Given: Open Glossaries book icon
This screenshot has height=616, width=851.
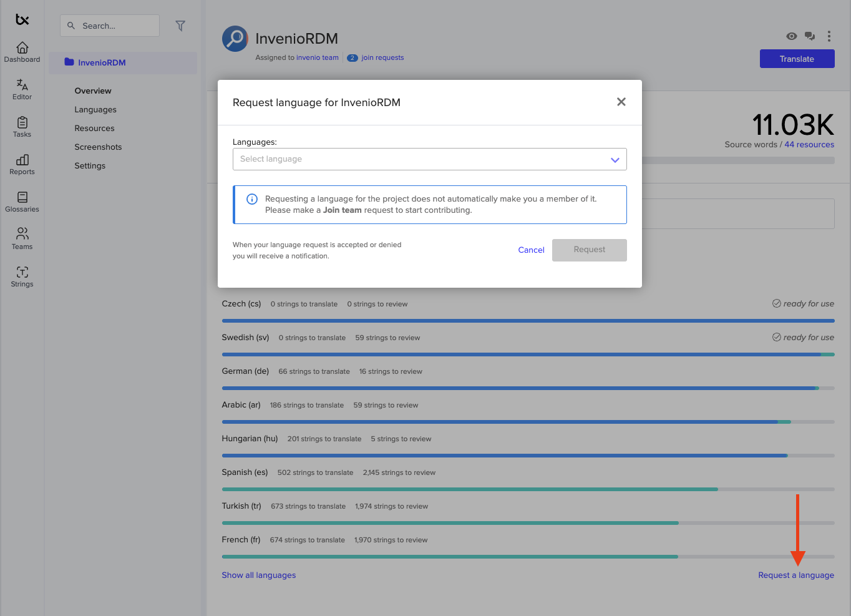Looking at the screenshot, I should 22,197.
